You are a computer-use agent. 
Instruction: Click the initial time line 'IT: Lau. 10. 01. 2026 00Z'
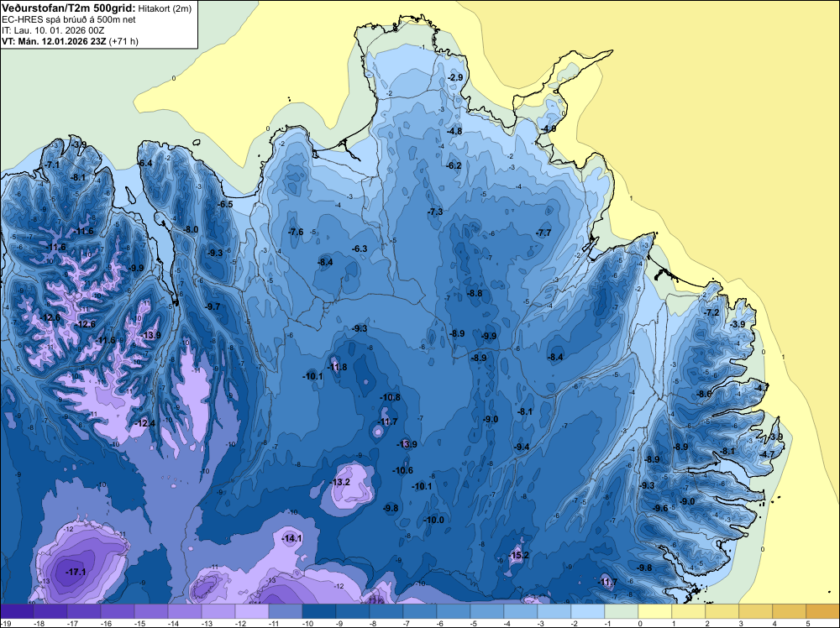[x=53, y=30]
